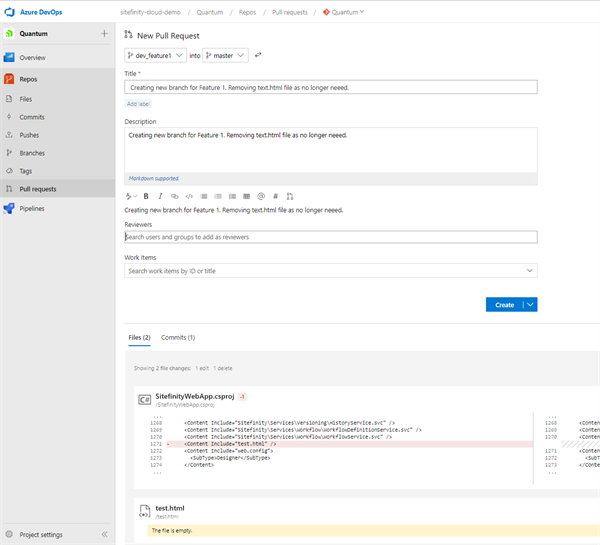
Task: Open the master target branch dropdown
Action: pyautogui.click(x=225, y=55)
